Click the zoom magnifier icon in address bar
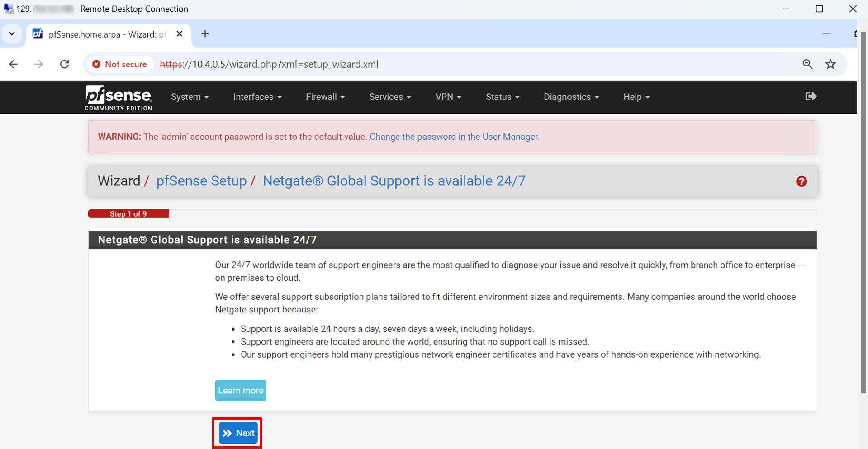Screen dimensions: 868x449 [x=807, y=64]
